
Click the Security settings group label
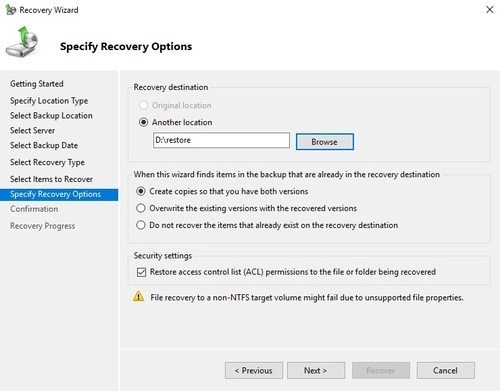click(x=163, y=256)
